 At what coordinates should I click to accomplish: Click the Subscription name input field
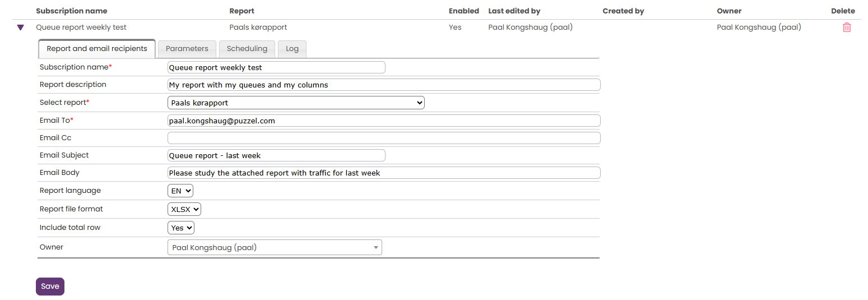(x=276, y=67)
